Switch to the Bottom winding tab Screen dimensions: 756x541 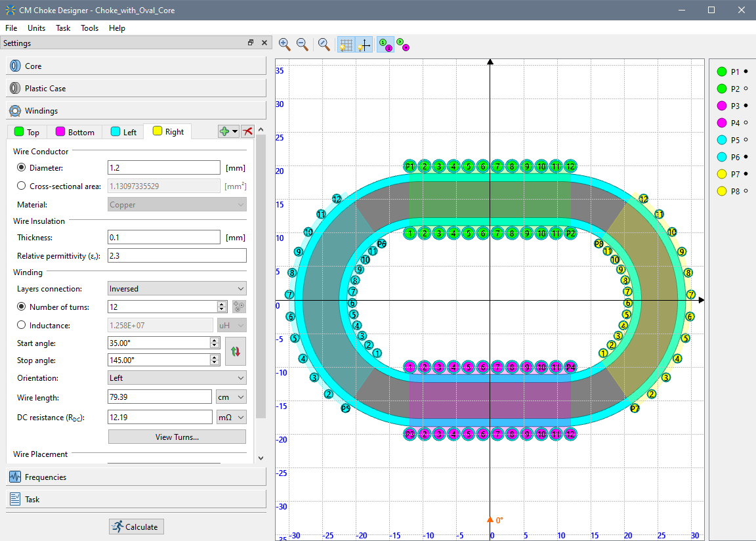point(75,132)
